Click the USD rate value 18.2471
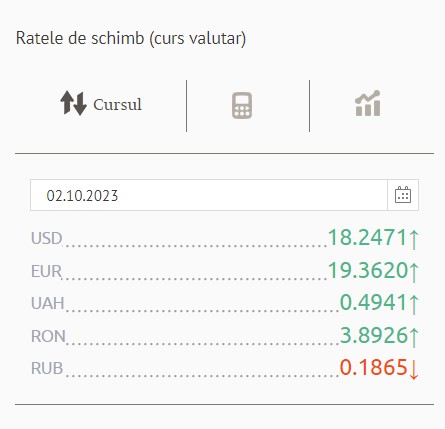445x429 pixels. coord(368,238)
